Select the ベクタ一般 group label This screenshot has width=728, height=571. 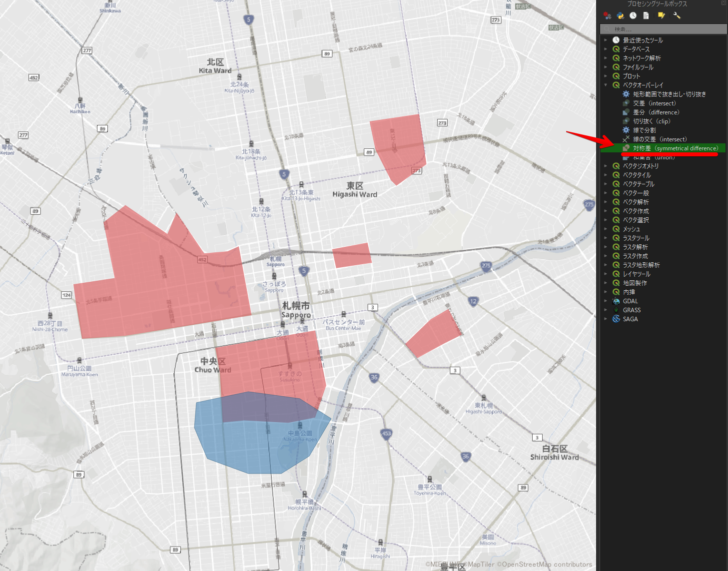[636, 193]
